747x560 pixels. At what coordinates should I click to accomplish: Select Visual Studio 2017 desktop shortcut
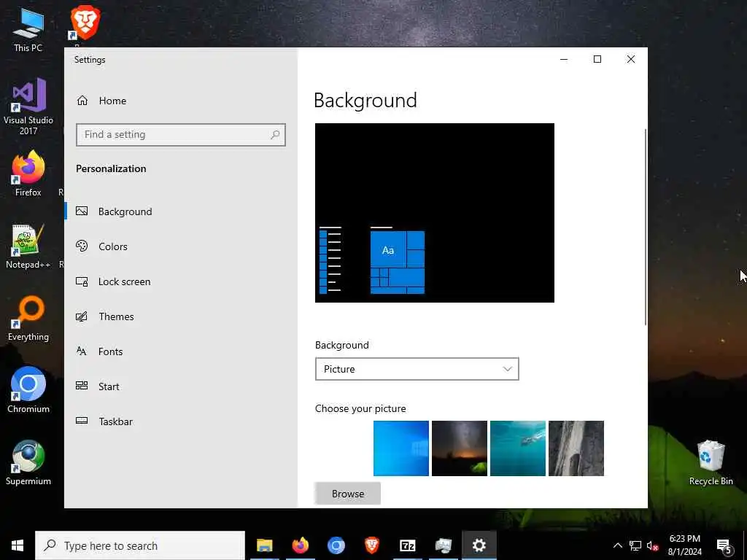(28, 106)
